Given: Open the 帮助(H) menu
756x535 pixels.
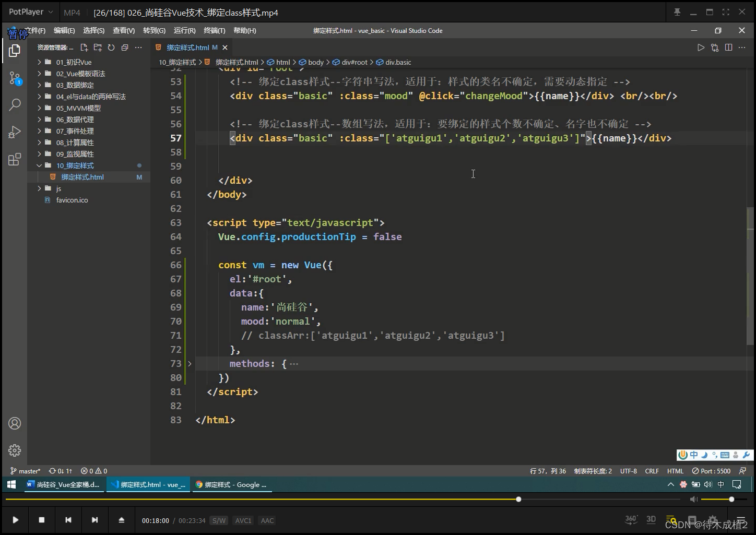Looking at the screenshot, I should 245,31.
